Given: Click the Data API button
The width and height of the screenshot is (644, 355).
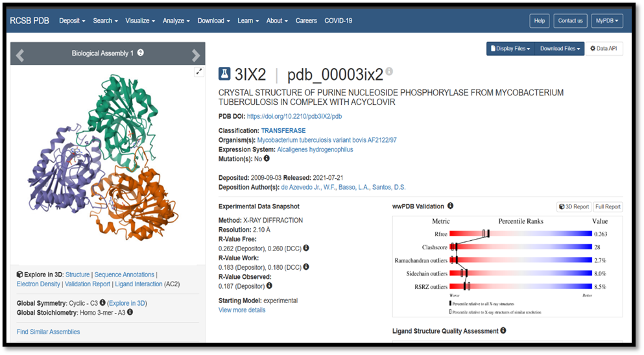Looking at the screenshot, I should pos(604,49).
